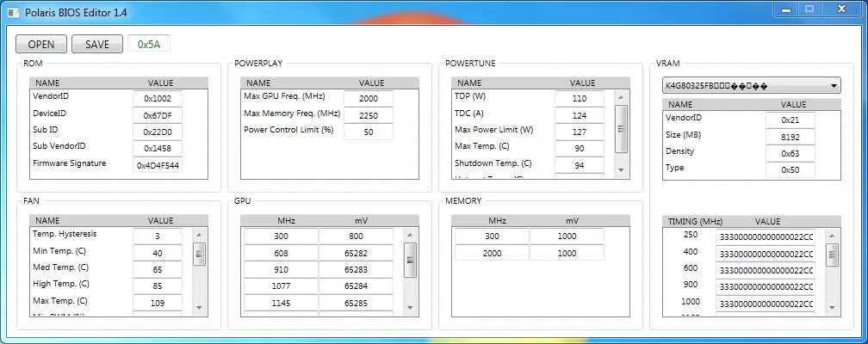Edit the GPU 1077 MHz cell
The width and height of the screenshot is (868, 344).
coord(281,286)
